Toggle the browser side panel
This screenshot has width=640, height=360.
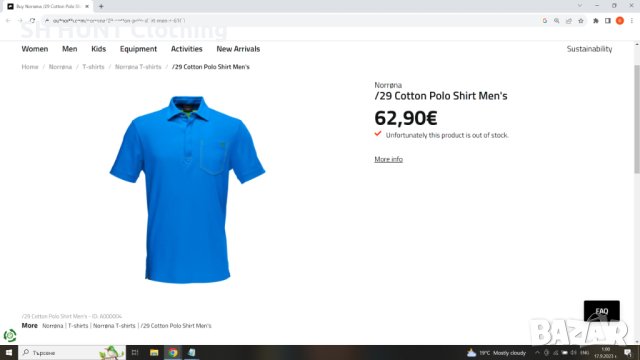click(608, 20)
